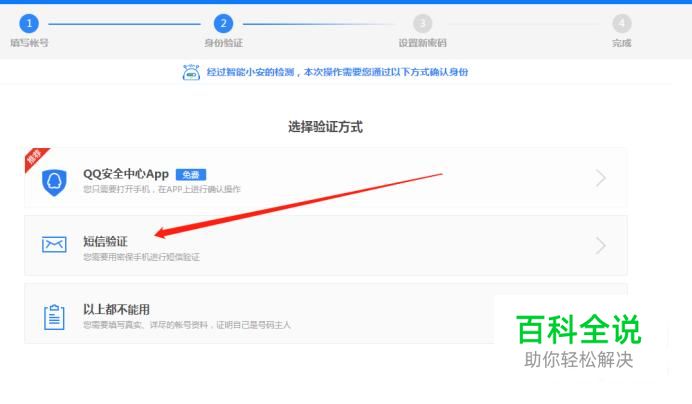Viewport: 692px width, 404px height.
Task: Select step 3 设置新密码 circle
Action: click(422, 23)
